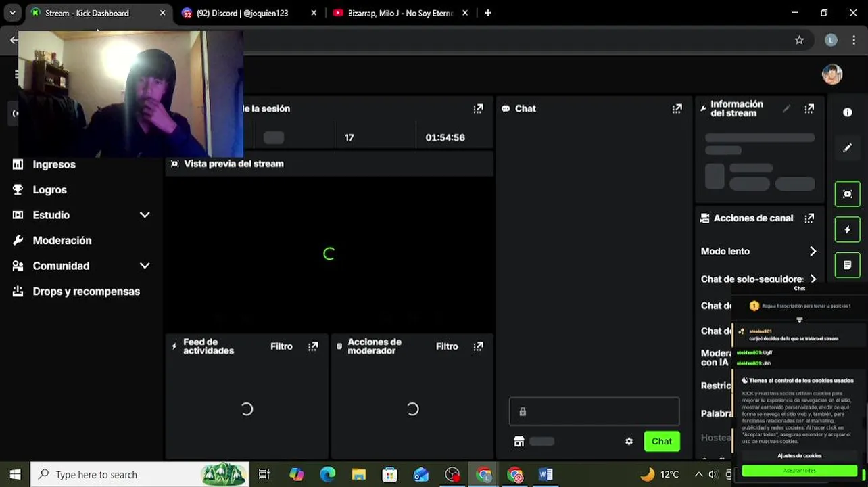Open chat settings gear icon

tap(629, 441)
